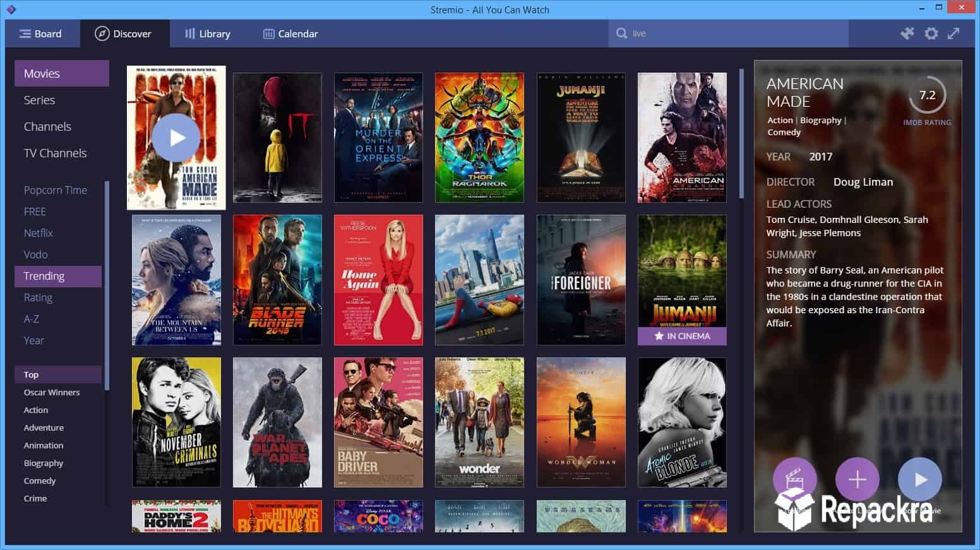Image resolution: width=980 pixels, height=550 pixels.
Task: Open The Foreigner poster
Action: (581, 280)
